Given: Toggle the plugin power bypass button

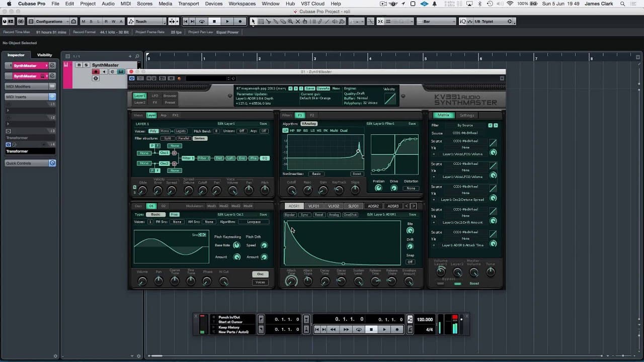Looking at the screenshot, I should coord(132,78).
